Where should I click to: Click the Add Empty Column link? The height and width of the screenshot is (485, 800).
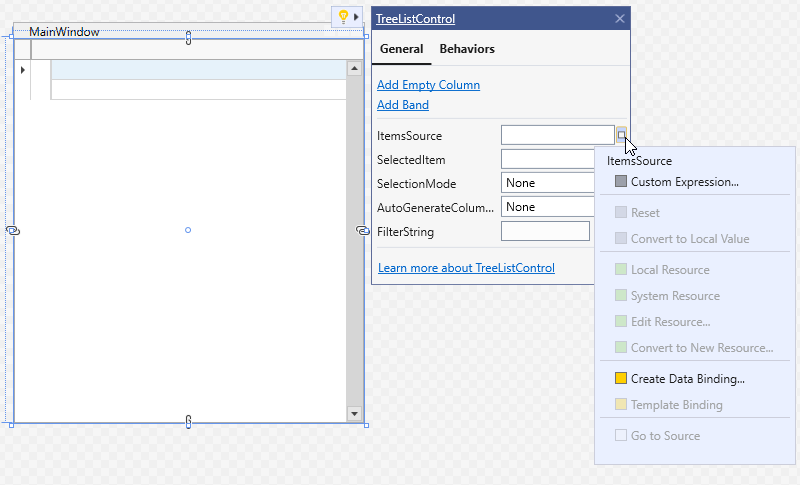(x=429, y=85)
